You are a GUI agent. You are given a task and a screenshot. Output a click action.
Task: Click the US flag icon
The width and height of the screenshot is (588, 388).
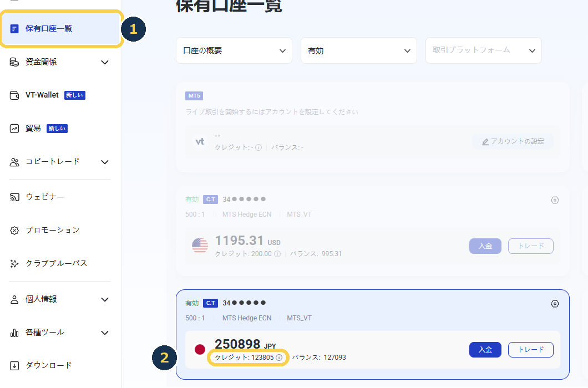pos(200,246)
